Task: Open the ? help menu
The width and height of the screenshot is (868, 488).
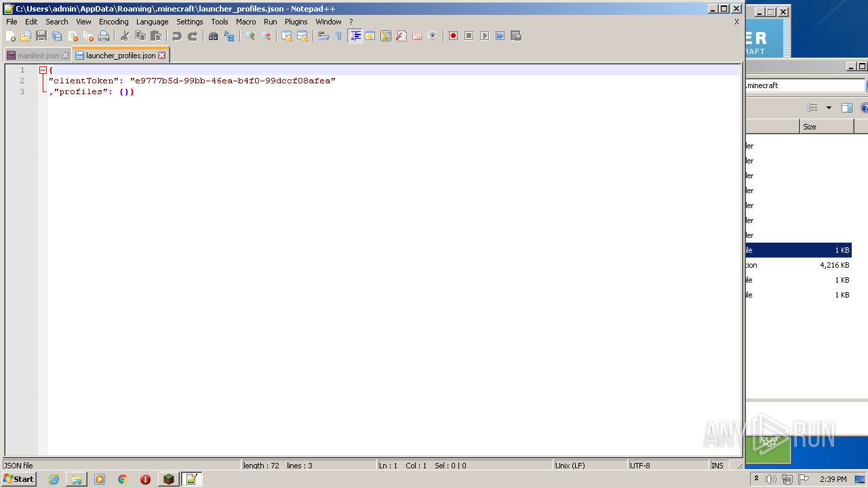Action: (x=351, y=22)
